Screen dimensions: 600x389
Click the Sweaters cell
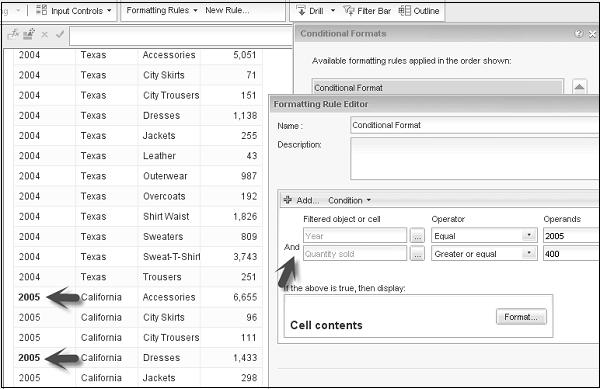(169, 237)
